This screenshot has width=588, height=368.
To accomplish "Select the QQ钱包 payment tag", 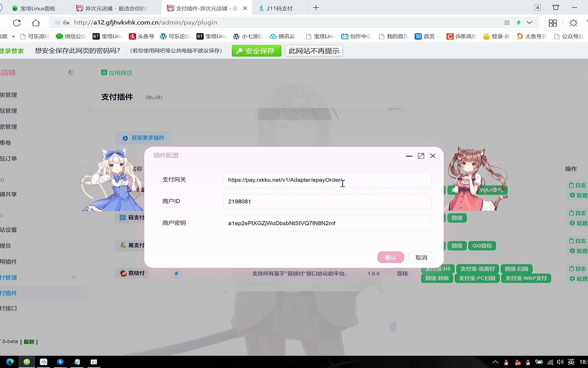I will 482,246.
